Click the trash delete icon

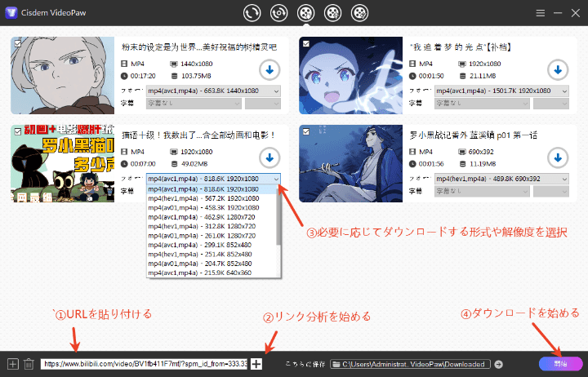[29, 364]
